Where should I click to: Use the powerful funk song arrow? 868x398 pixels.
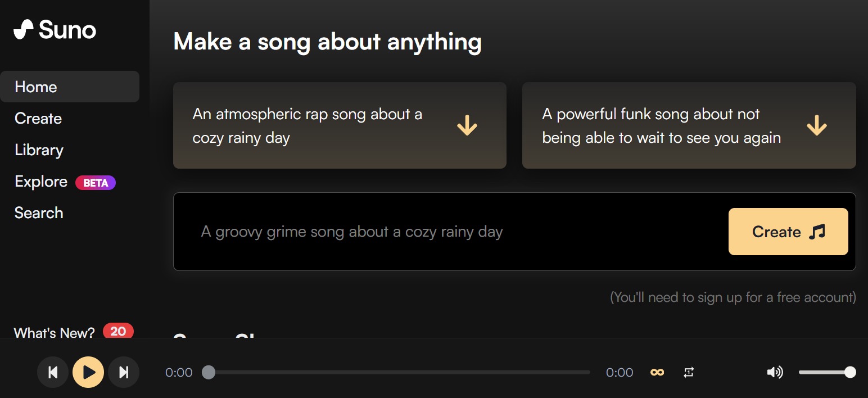pos(817,125)
